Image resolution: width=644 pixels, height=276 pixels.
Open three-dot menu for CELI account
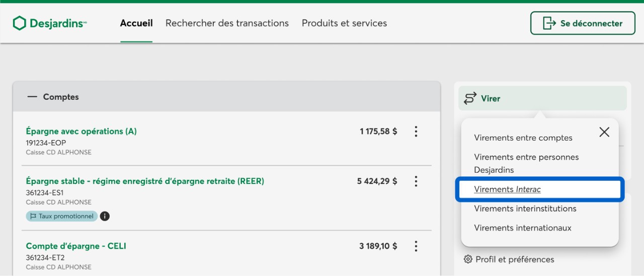[416, 246]
